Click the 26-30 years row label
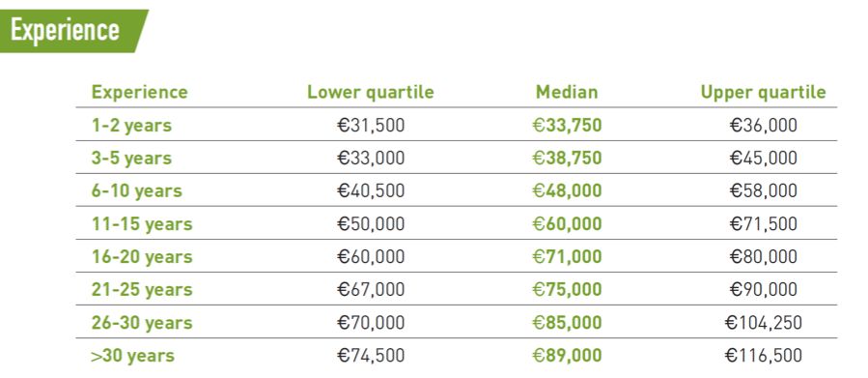Screen dimensions: 868x378 point(142,323)
